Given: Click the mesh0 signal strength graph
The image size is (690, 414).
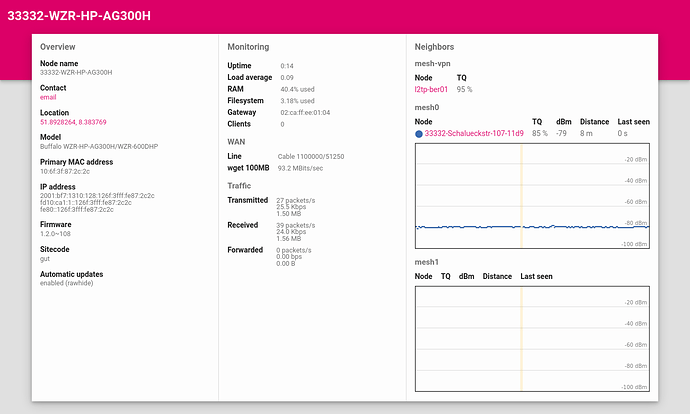Looking at the screenshot, I should click(532, 196).
